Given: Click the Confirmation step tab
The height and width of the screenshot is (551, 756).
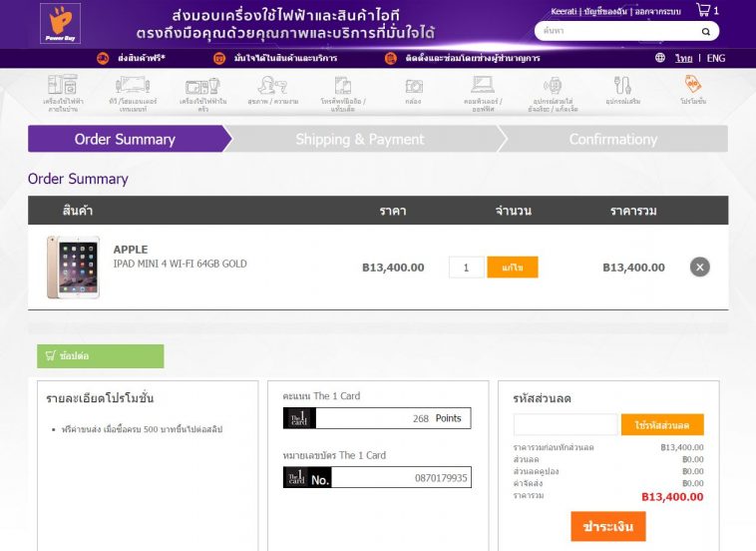Looking at the screenshot, I should 612,139.
